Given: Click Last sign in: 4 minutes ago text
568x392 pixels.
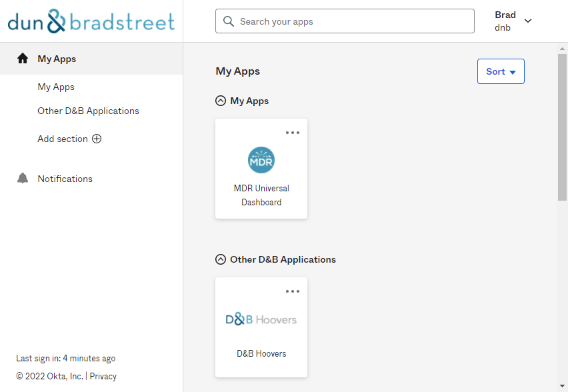Looking at the screenshot, I should coord(65,358).
